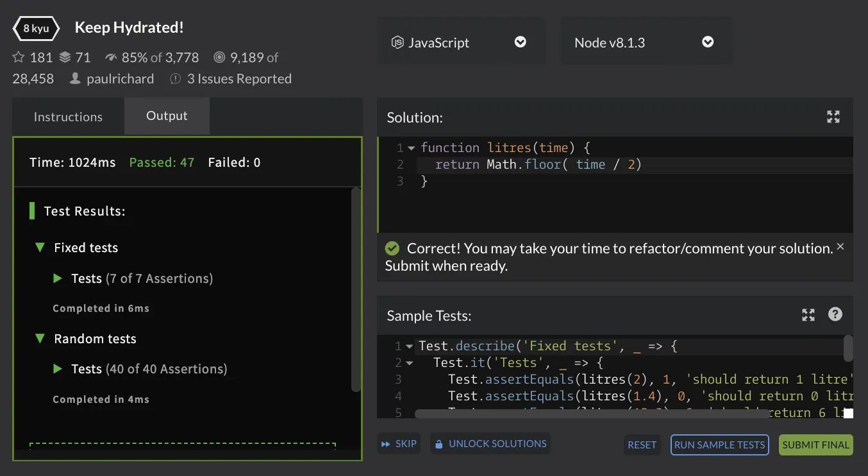The height and width of the screenshot is (476, 868).
Task: Expand the Sample Tests editor to fullscreen
Action: tap(808, 315)
